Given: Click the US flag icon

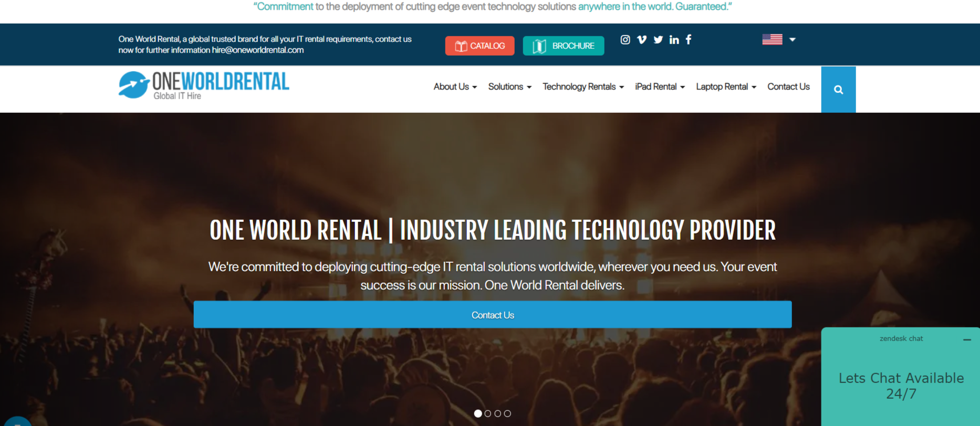Looking at the screenshot, I should coord(773,39).
